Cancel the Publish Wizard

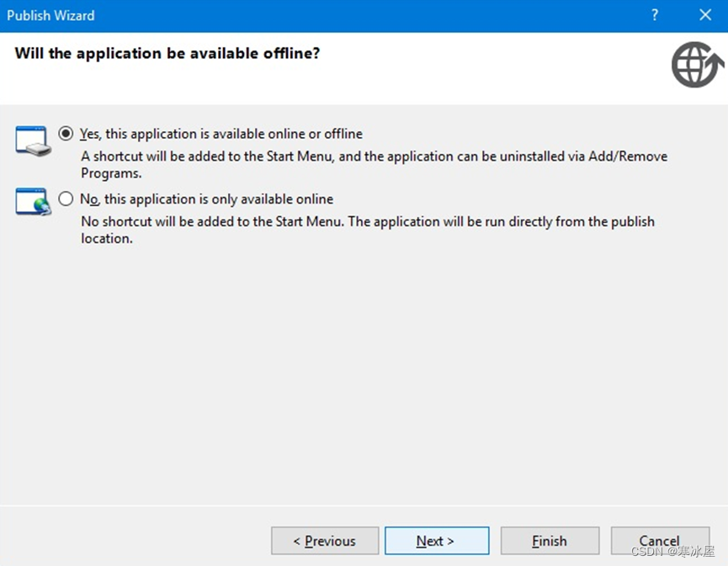tap(660, 541)
